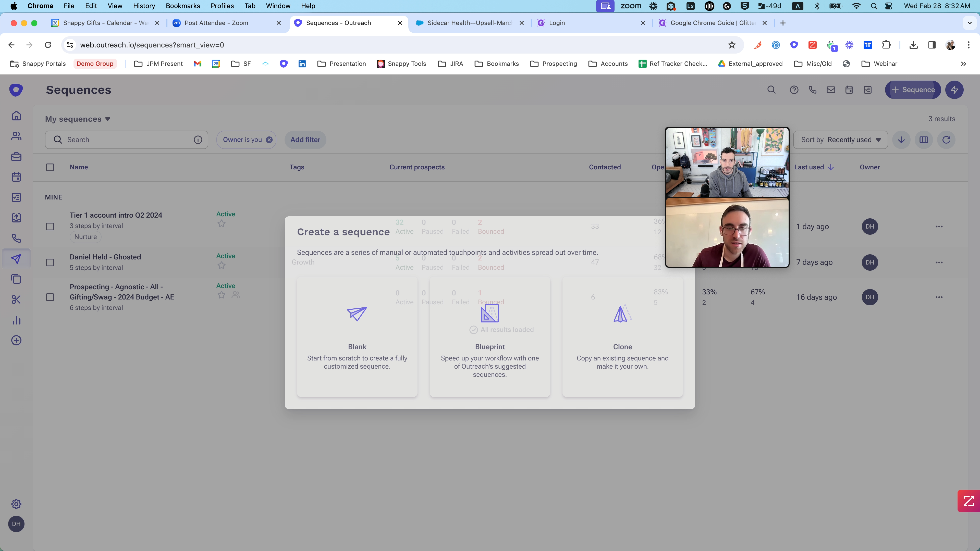Screen dimensions: 980x551
Task: Check the Tier 1 account intro Q2 2024 row
Action: tap(50, 226)
